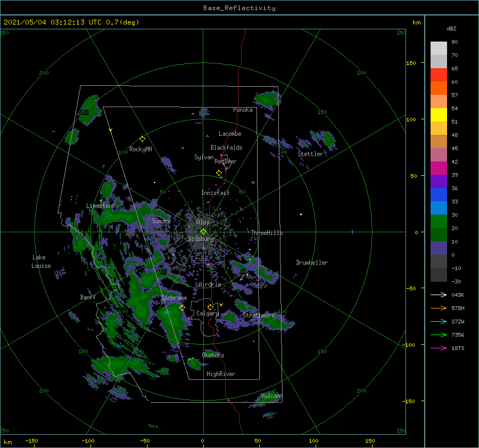Click the ThreeHills label
The height and width of the screenshot is (448, 479).
(x=267, y=233)
